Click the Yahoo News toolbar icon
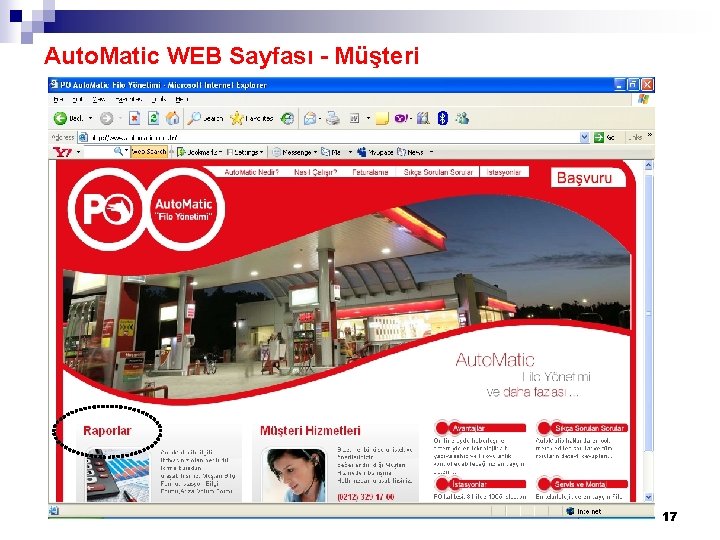The image size is (720, 540). pyautogui.click(x=402, y=152)
